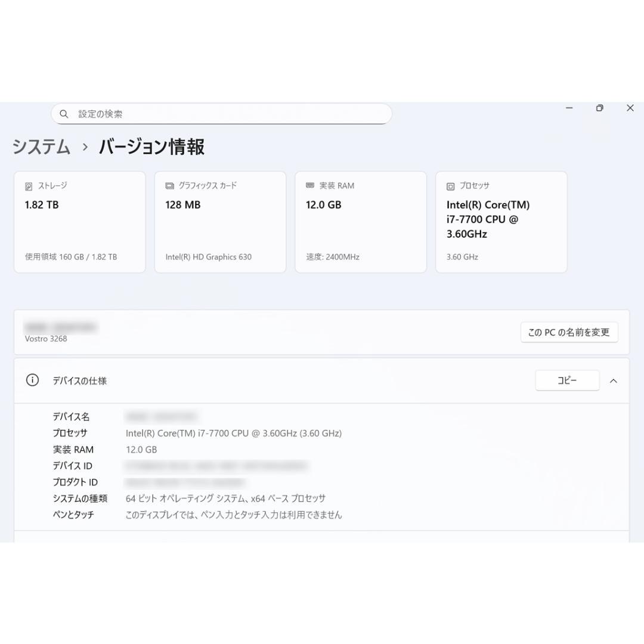Select the グラフィックス カード icon
The width and height of the screenshot is (644, 644).
coord(169,185)
